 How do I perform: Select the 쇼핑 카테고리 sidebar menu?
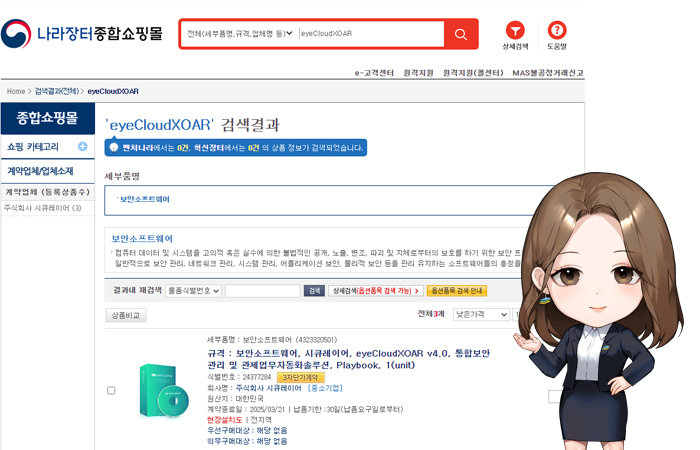click(33, 147)
